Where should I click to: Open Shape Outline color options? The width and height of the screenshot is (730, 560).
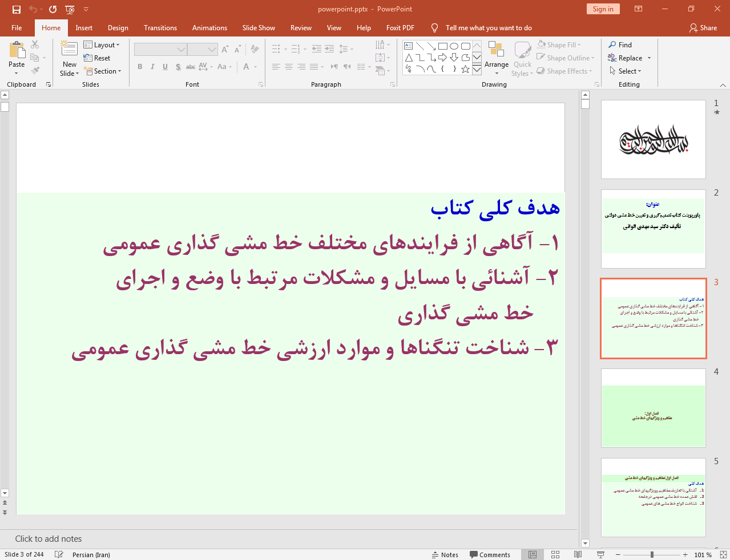tap(566, 58)
